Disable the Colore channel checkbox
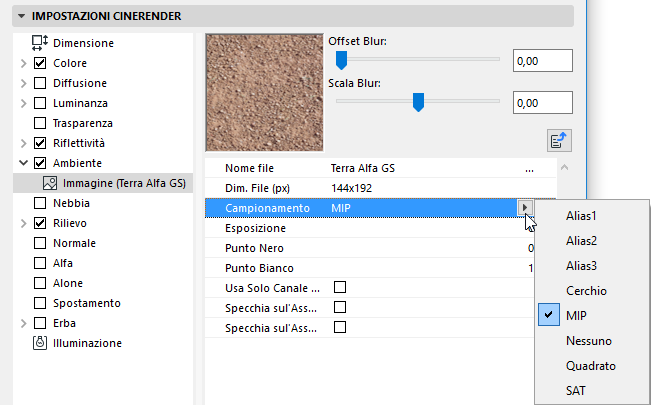The height and width of the screenshot is (405, 651). (x=41, y=63)
